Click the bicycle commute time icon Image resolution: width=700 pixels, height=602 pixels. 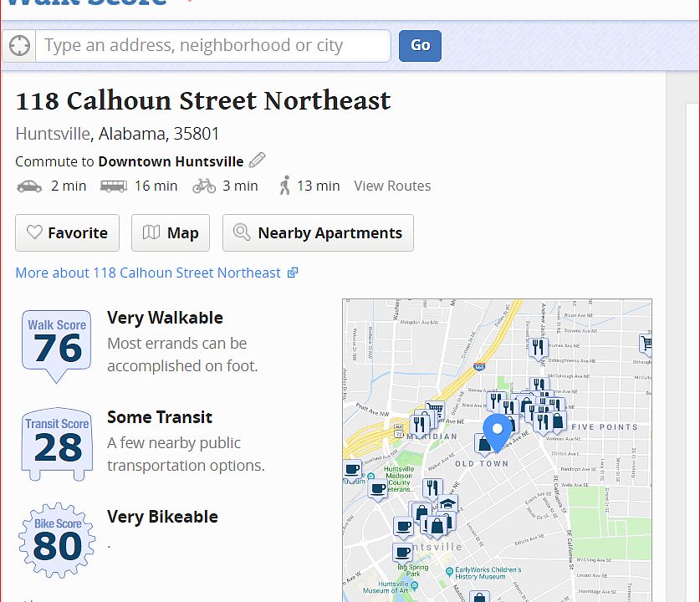pyautogui.click(x=204, y=186)
